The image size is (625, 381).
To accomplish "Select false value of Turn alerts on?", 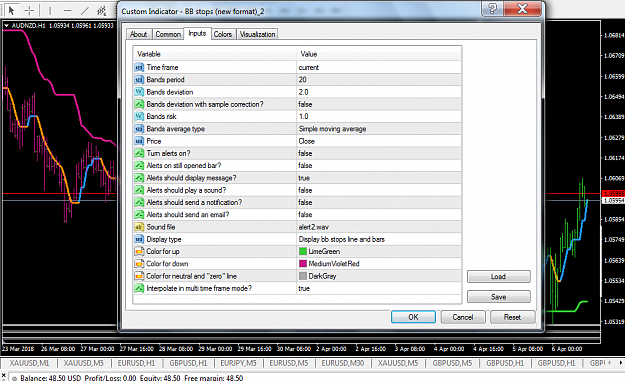I will pyautogui.click(x=305, y=153).
